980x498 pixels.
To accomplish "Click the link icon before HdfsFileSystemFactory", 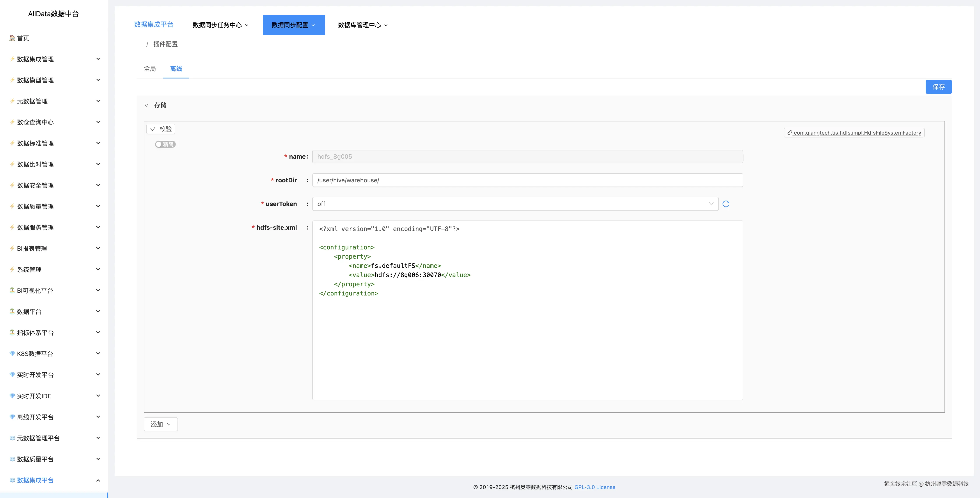I will [790, 133].
